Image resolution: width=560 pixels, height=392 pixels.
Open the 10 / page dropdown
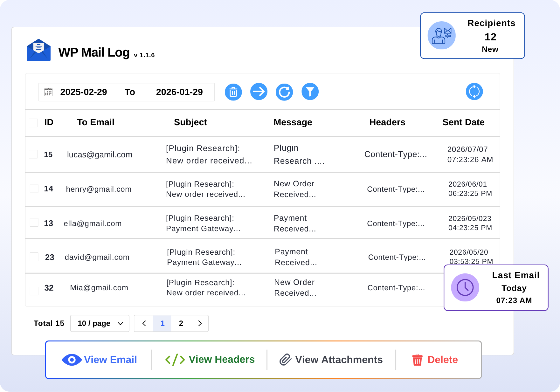pos(100,323)
